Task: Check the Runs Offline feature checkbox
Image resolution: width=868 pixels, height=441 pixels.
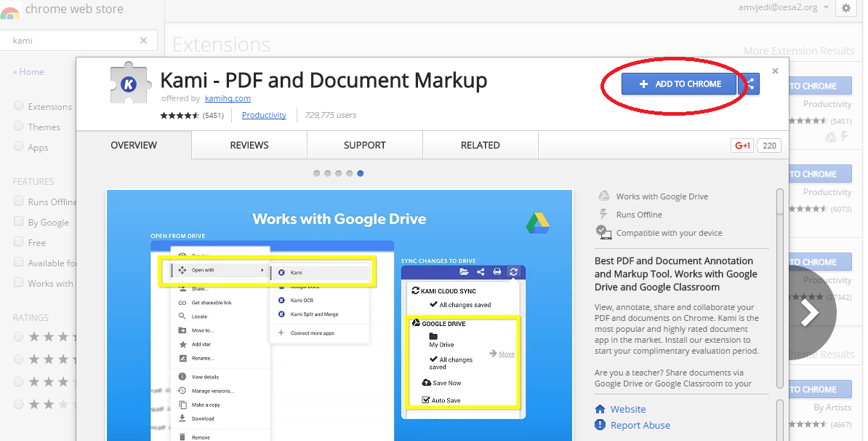Action: tap(18, 201)
